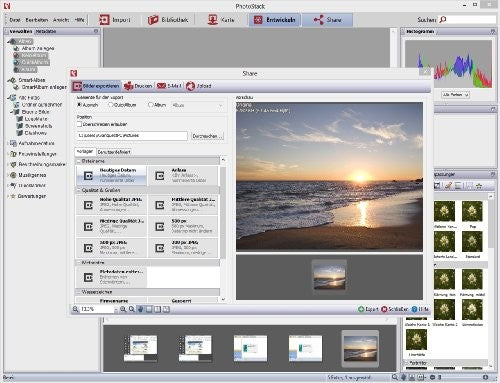Click the Export button in Share dialog
This screenshot has height=383, width=500.
click(x=368, y=309)
